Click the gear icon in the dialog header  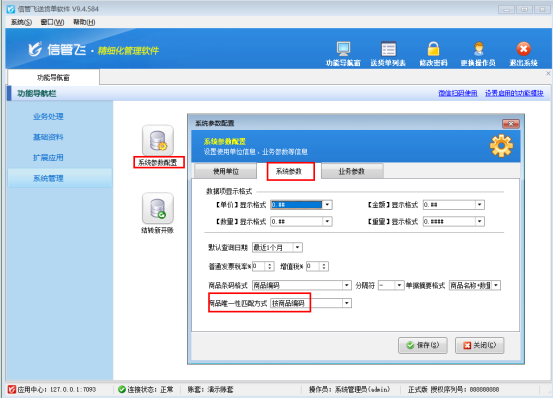pyautogui.click(x=501, y=146)
